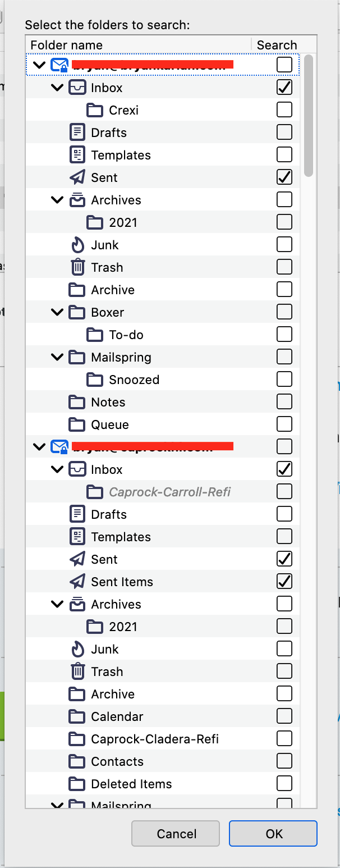The image size is (340, 868).
Task: Select the Caprock-Cladera-Refi folder row
Action: (x=155, y=739)
